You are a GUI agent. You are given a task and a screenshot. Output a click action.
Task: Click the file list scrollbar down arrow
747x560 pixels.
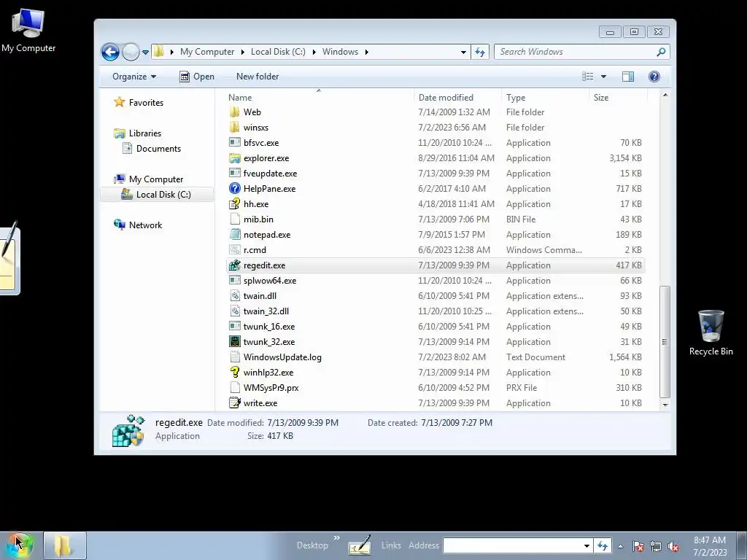point(665,405)
